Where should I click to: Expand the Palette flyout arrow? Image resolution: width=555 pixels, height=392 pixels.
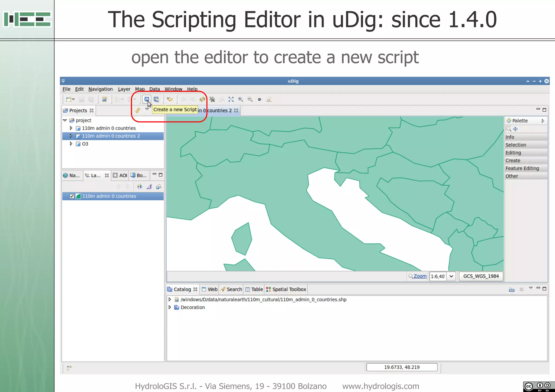(543, 121)
